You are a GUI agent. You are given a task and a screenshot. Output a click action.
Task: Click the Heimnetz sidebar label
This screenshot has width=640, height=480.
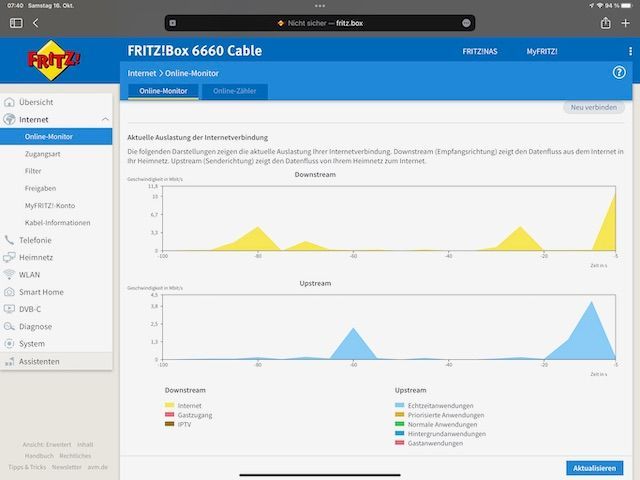[36, 258]
